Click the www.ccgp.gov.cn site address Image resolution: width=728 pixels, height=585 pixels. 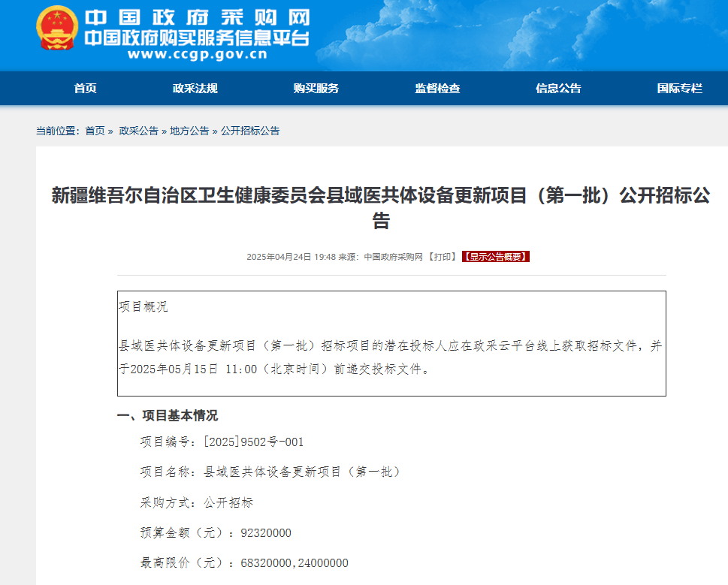coord(198,54)
